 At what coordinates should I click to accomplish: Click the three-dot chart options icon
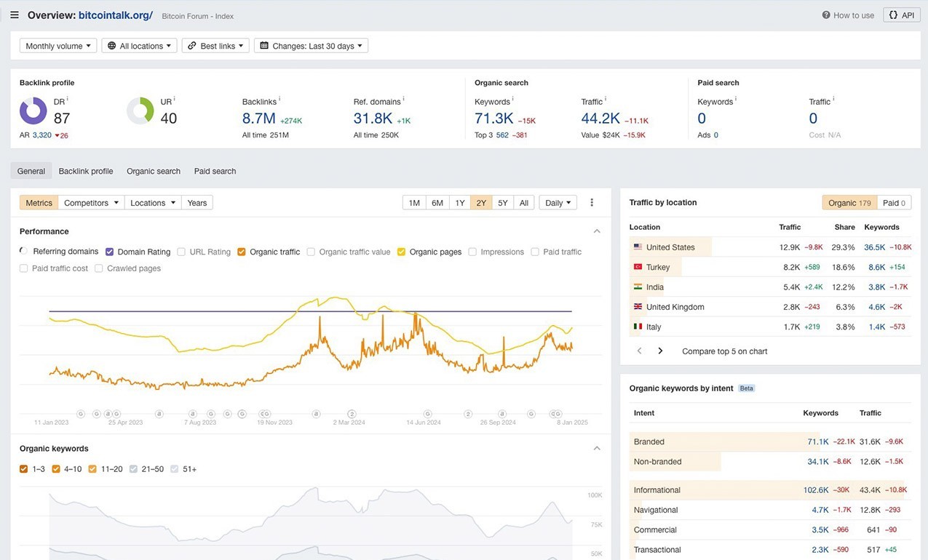[592, 203]
